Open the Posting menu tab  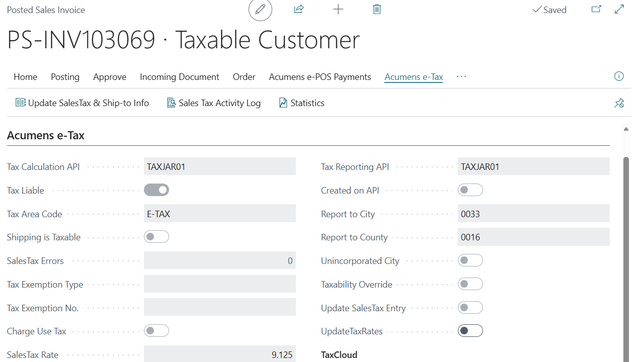[65, 77]
